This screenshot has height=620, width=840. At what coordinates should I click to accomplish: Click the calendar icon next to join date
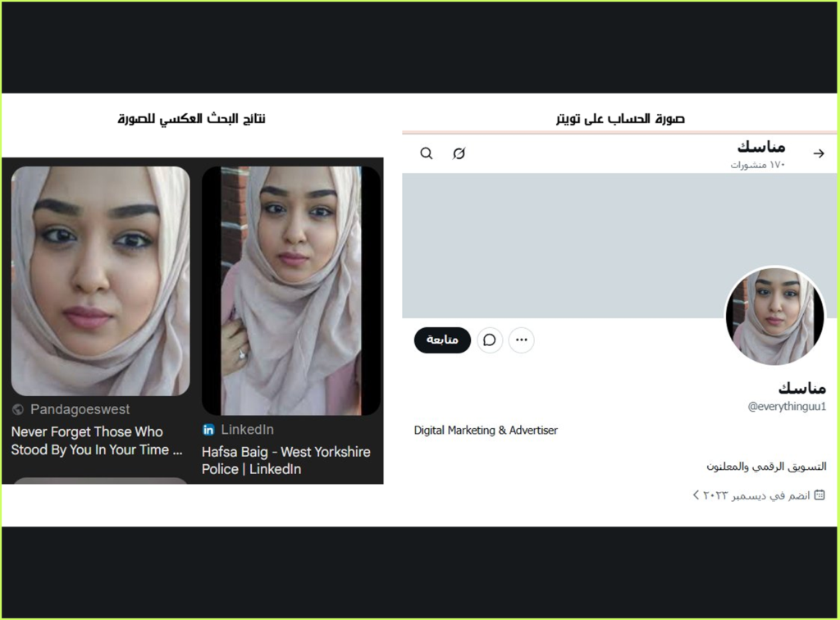coord(819,495)
